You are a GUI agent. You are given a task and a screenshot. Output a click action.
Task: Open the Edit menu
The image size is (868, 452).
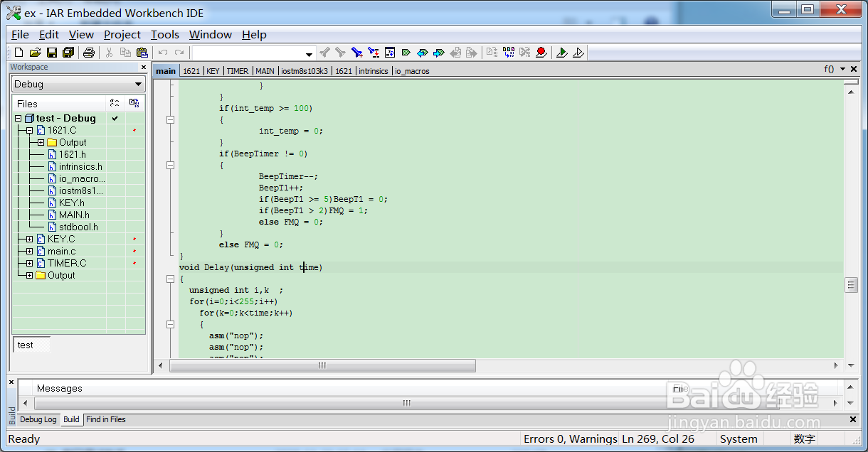(49, 34)
